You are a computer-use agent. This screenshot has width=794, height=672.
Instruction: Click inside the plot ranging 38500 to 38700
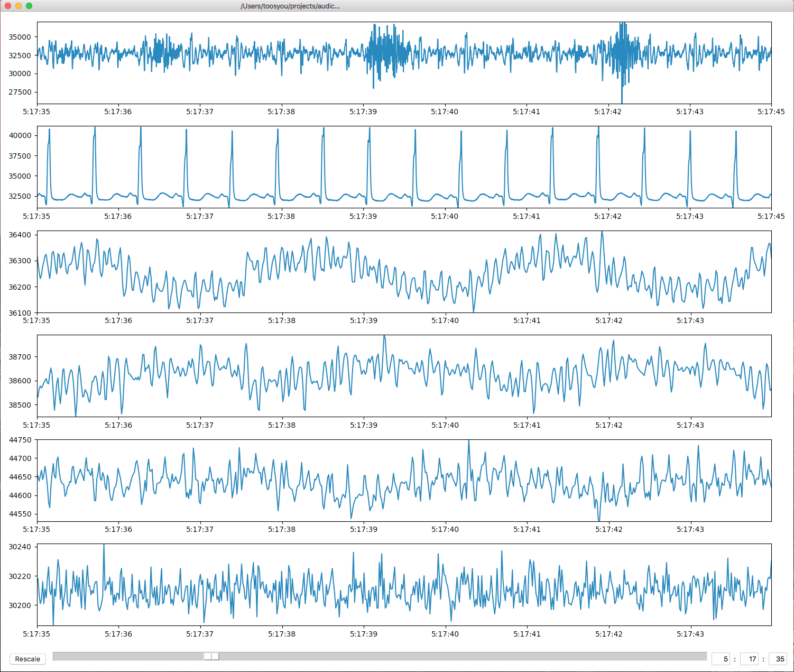pyautogui.click(x=404, y=376)
